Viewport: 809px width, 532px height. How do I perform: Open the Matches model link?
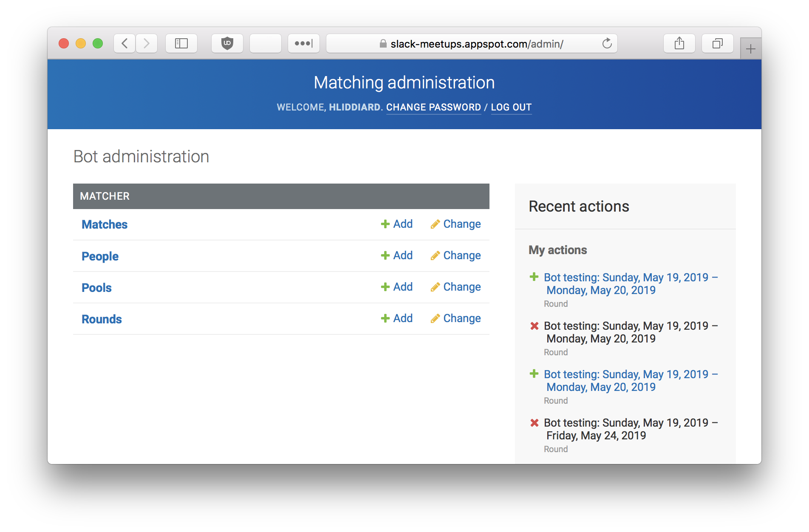tap(105, 224)
